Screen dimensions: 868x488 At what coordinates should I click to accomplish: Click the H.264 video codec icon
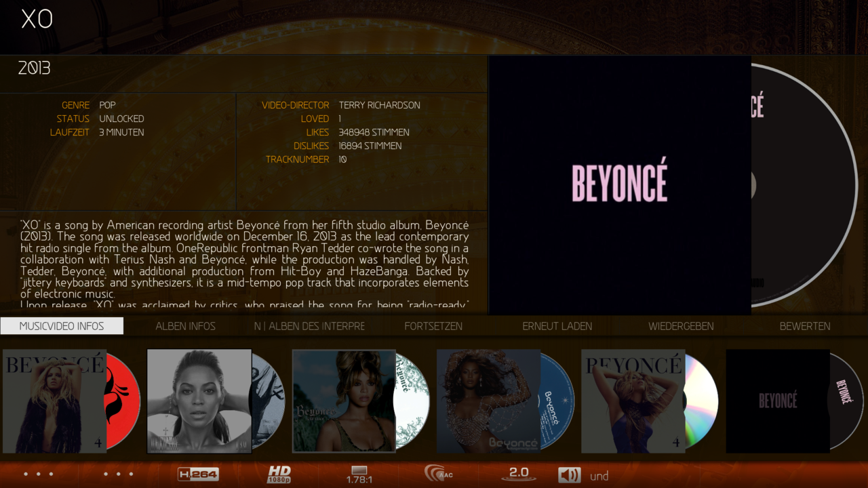pos(198,474)
